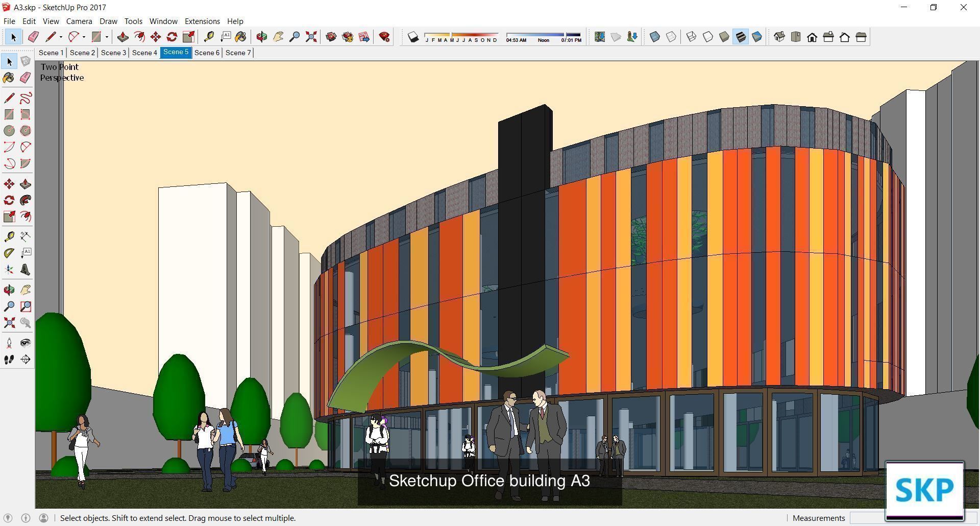Activate the Orbit tool in the top toolbar
This screenshot has width=980, height=526.
point(262,37)
